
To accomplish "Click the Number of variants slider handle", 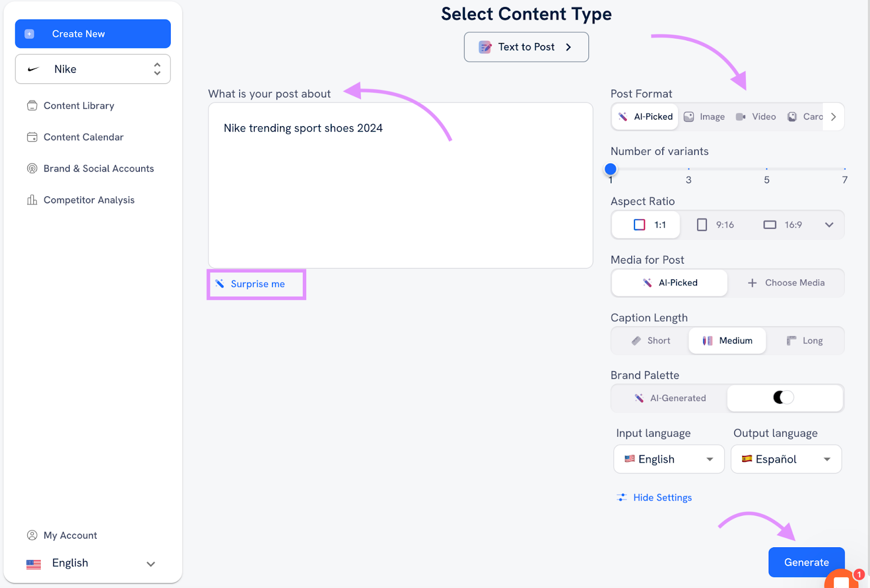I will (x=611, y=169).
